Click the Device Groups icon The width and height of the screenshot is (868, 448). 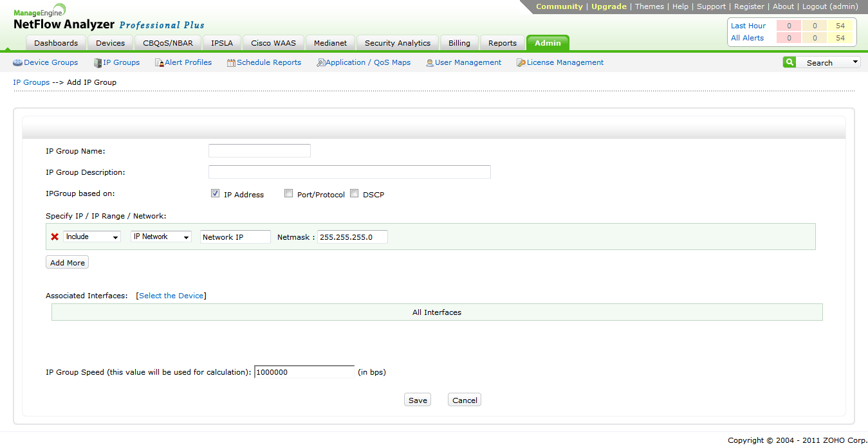coord(17,62)
